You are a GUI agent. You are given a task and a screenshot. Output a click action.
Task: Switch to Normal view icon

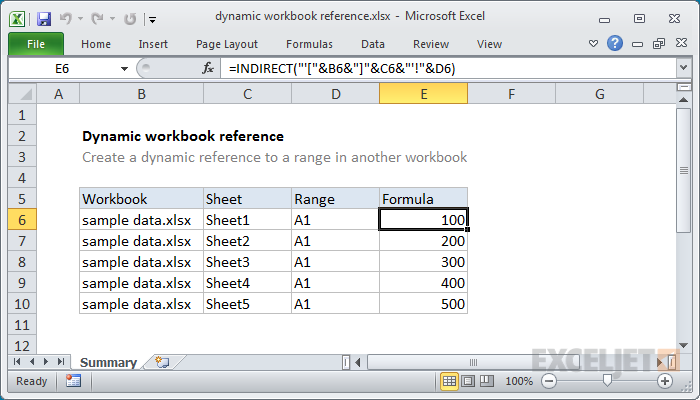pyautogui.click(x=449, y=381)
